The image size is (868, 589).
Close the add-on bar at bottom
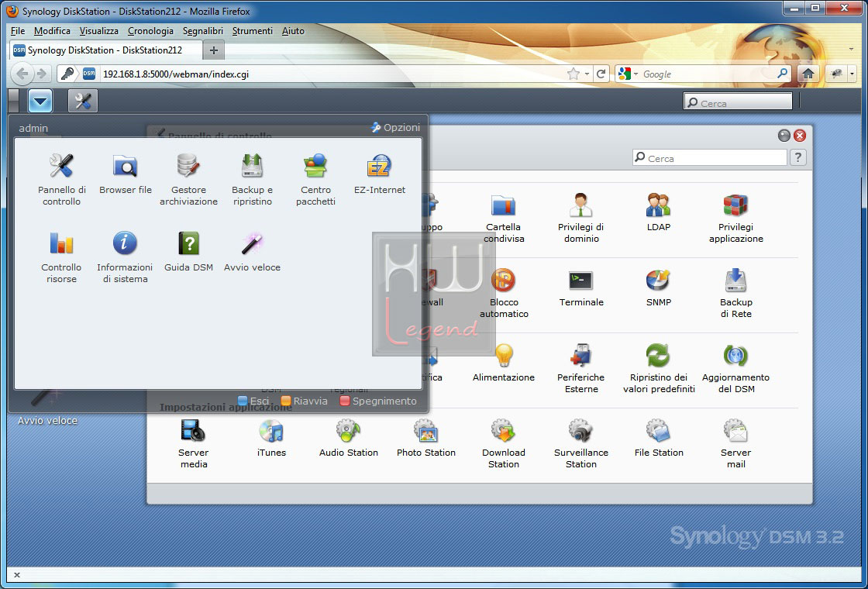pos(16,575)
